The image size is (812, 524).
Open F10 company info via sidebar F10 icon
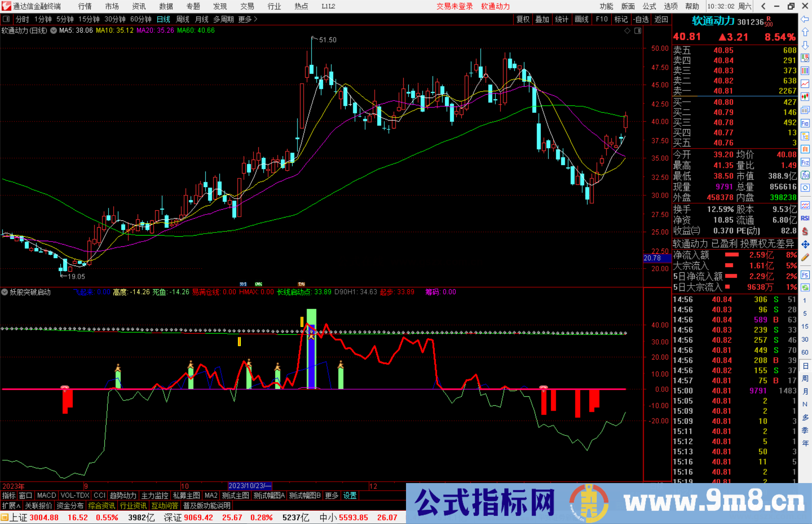coord(805,122)
